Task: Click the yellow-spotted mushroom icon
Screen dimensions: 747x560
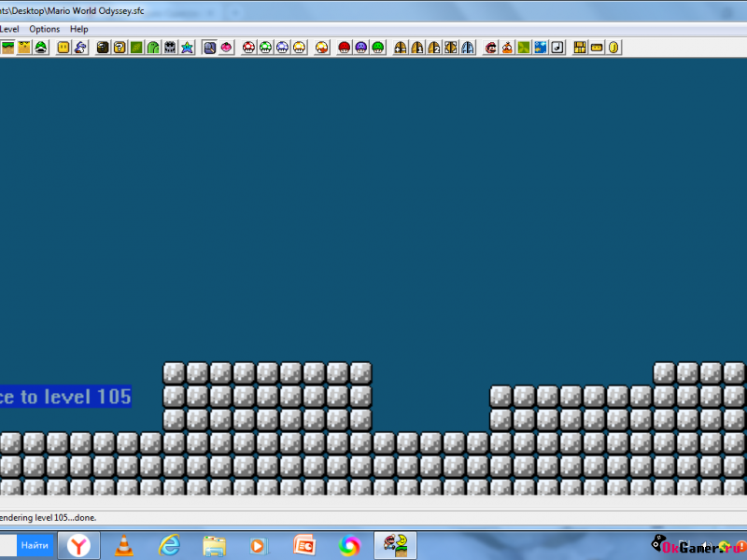Action: (x=299, y=48)
